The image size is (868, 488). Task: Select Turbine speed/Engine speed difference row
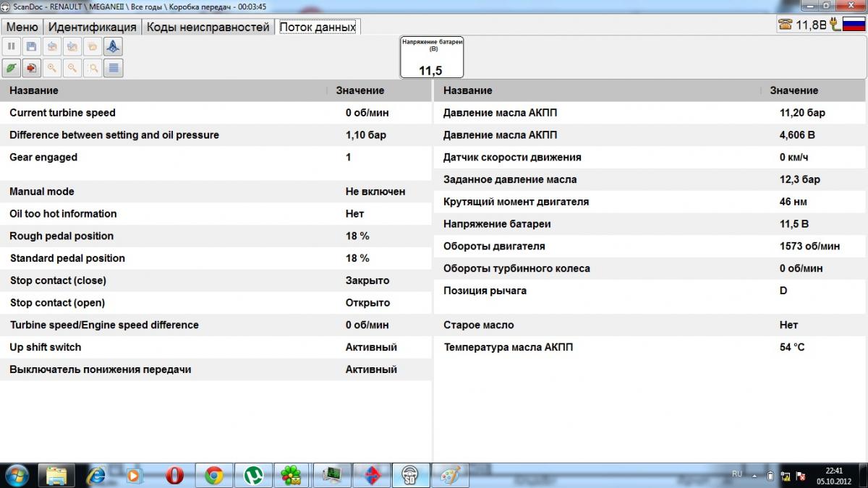(216, 325)
